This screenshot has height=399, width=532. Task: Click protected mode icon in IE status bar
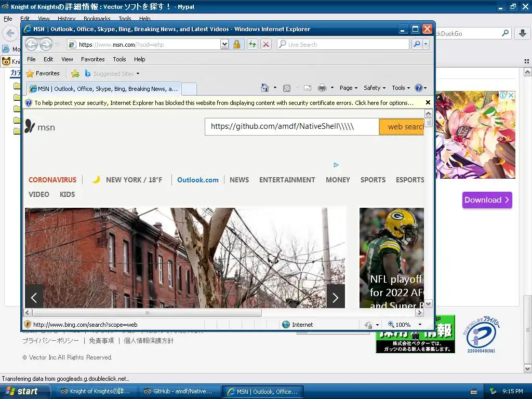(368, 325)
